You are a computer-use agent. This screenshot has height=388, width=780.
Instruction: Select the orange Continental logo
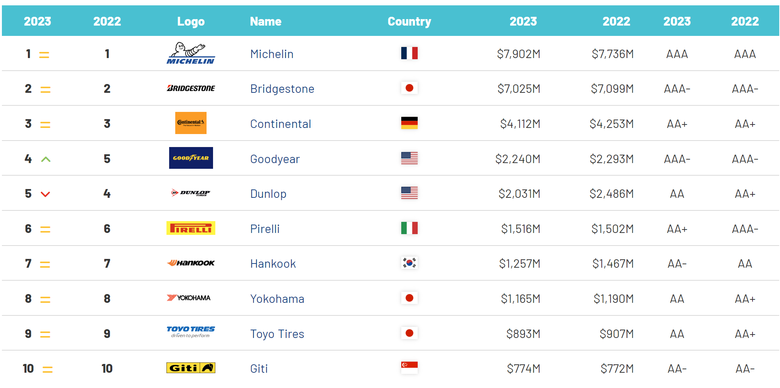tap(191, 123)
